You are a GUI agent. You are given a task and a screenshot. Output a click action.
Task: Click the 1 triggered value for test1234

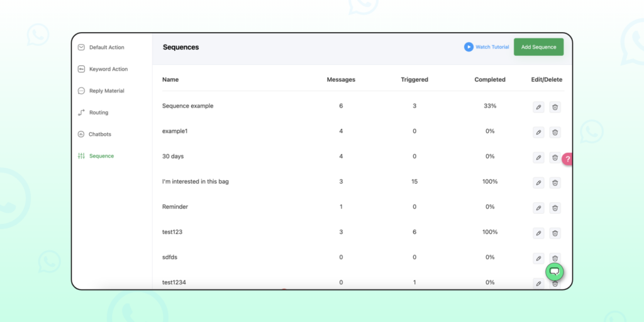(x=414, y=282)
